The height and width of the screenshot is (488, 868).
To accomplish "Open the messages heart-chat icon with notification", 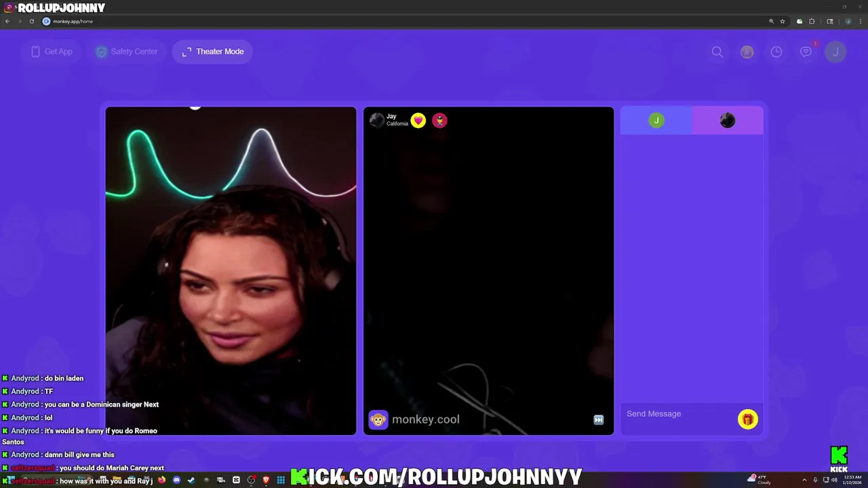I will [806, 52].
